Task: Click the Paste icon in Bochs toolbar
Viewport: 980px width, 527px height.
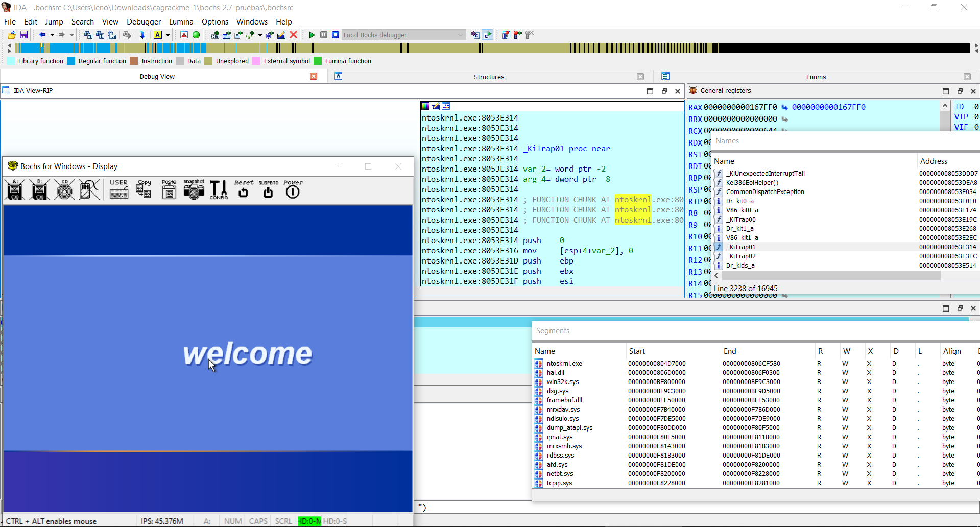Action: click(169, 189)
